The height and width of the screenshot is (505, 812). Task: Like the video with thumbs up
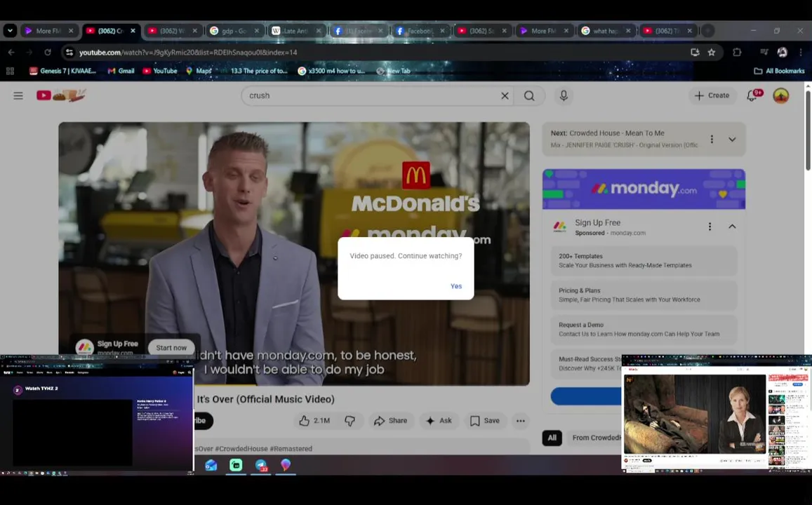point(314,421)
